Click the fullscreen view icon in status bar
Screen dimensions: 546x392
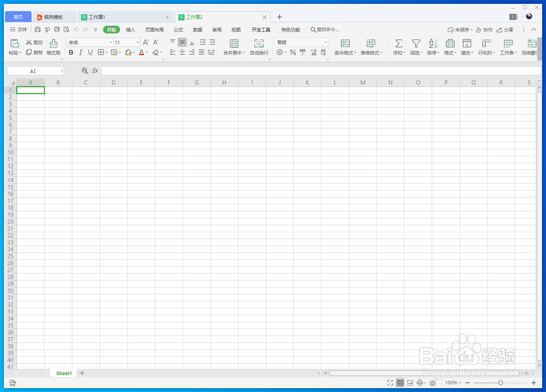coord(390,383)
